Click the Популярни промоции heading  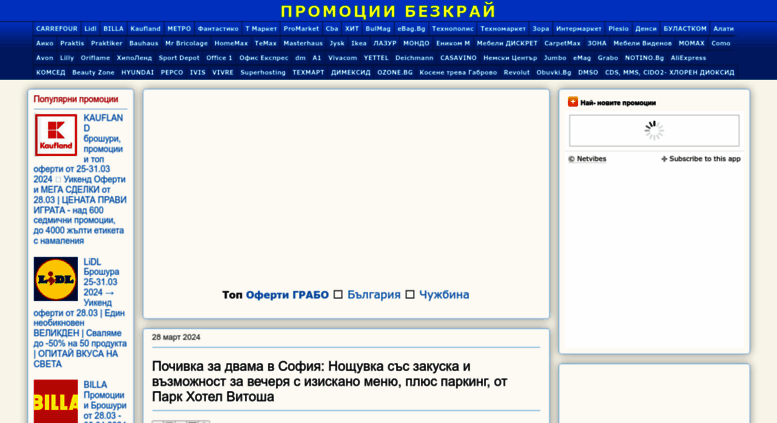(x=76, y=99)
